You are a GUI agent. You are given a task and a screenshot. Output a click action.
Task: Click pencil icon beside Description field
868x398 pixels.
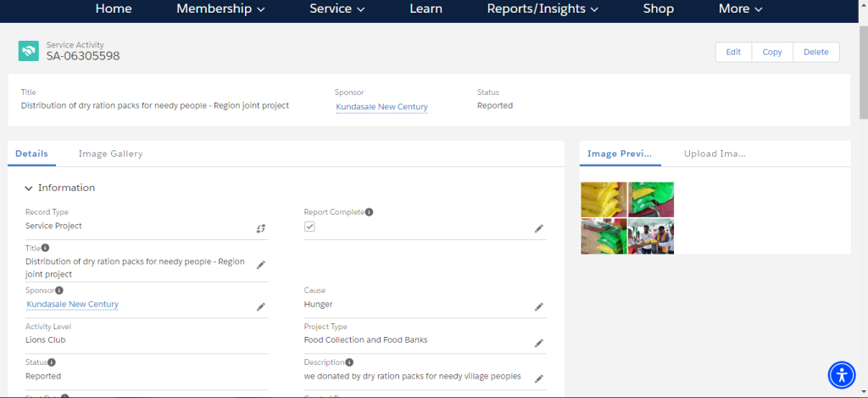[538, 379]
